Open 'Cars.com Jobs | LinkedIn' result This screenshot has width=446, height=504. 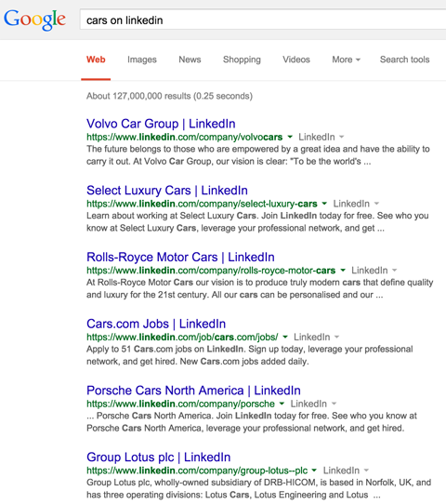point(156,324)
